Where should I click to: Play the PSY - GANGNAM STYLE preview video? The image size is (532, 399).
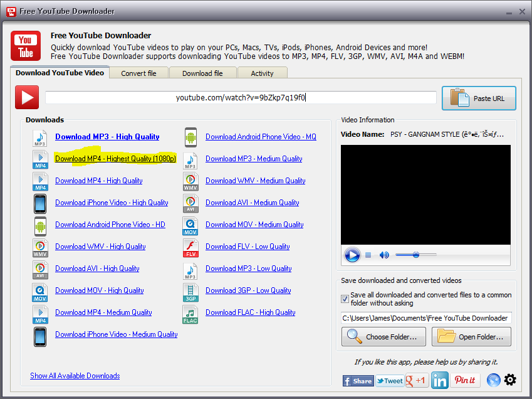352,255
